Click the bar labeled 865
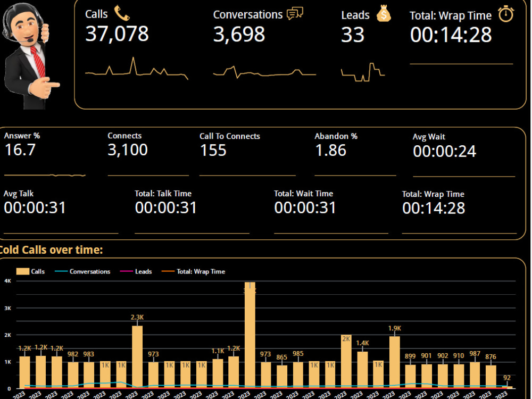This screenshot has height=399, width=532. coord(282,376)
